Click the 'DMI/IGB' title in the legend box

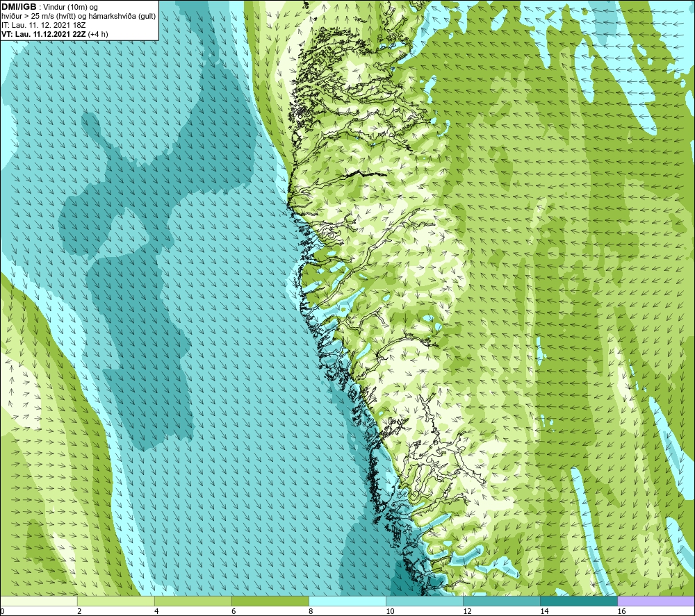(x=19, y=7)
